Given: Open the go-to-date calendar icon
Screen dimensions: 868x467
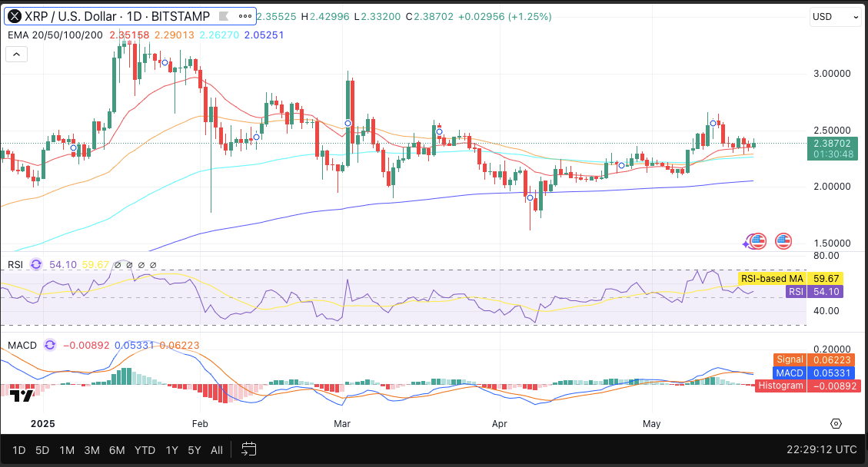Looking at the screenshot, I should tap(249, 449).
